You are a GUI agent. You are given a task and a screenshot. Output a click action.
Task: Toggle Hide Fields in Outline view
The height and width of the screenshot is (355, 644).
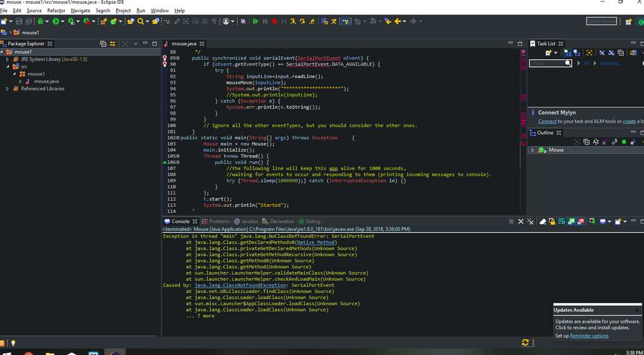click(x=605, y=142)
